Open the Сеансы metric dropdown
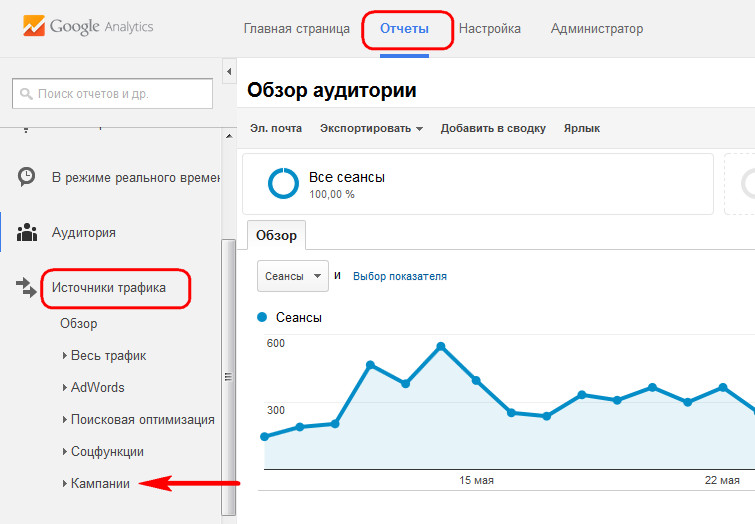 (293, 276)
